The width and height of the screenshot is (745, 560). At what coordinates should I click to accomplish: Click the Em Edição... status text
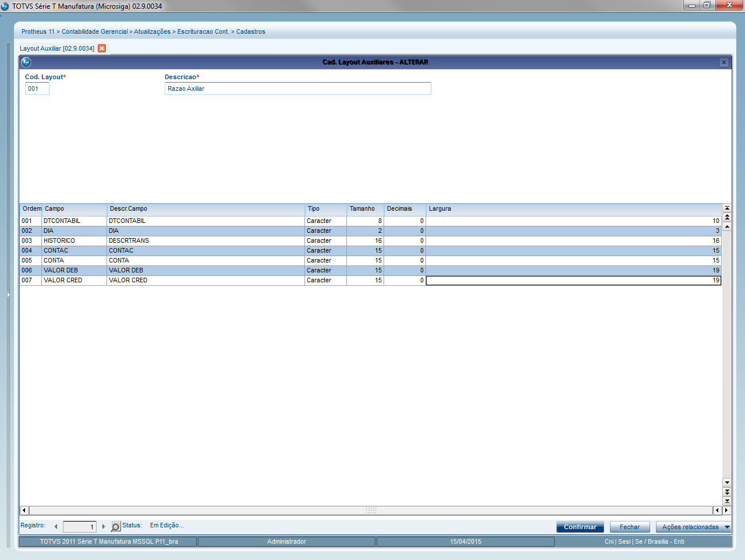pyautogui.click(x=167, y=526)
